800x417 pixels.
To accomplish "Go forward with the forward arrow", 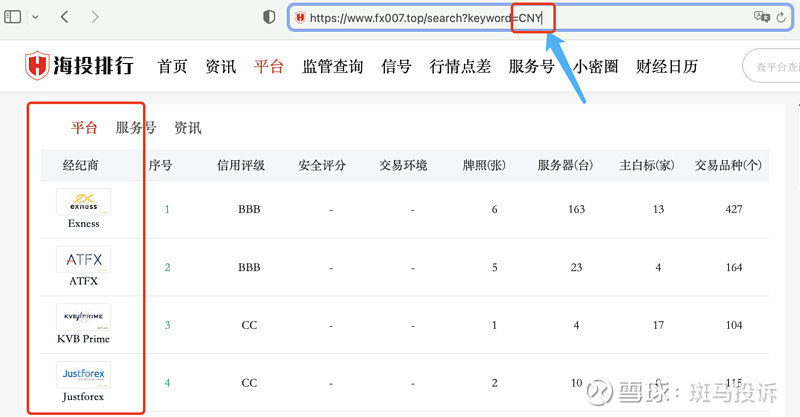I will [94, 17].
